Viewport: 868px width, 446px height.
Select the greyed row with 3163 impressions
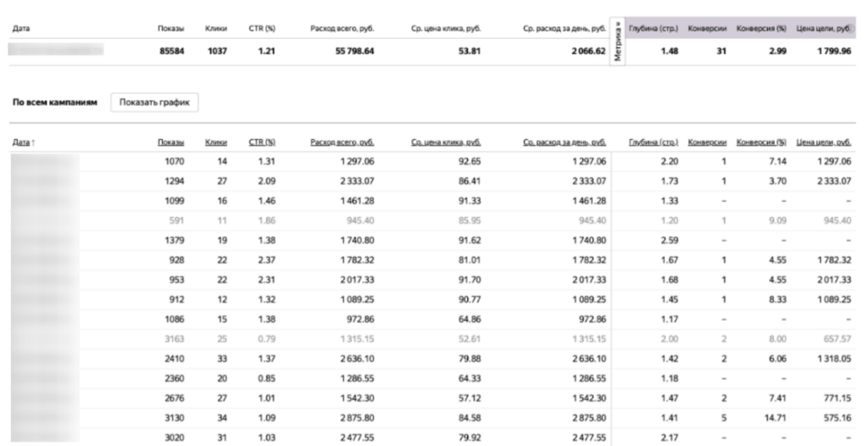(x=170, y=337)
